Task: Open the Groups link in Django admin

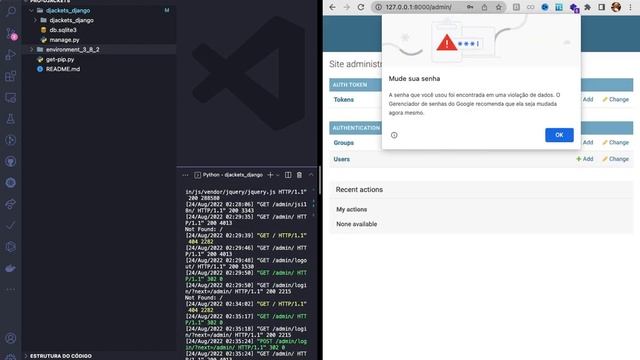Action: (344, 143)
